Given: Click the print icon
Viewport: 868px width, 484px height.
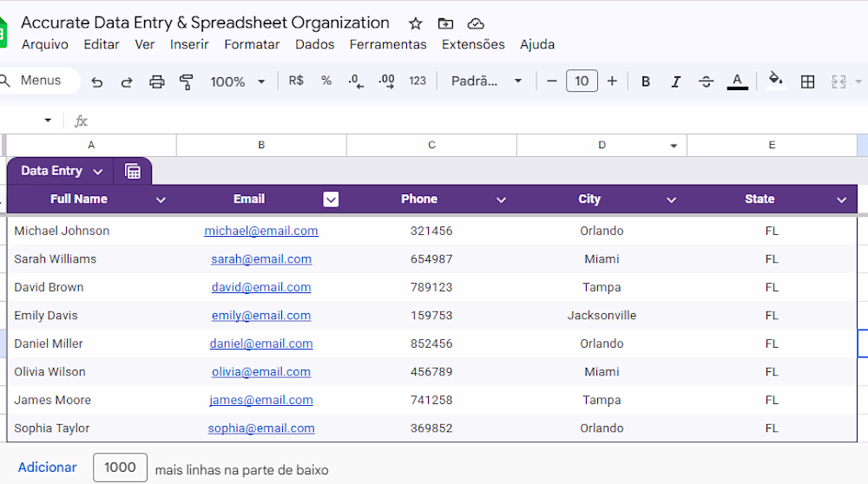Looking at the screenshot, I should tap(157, 82).
